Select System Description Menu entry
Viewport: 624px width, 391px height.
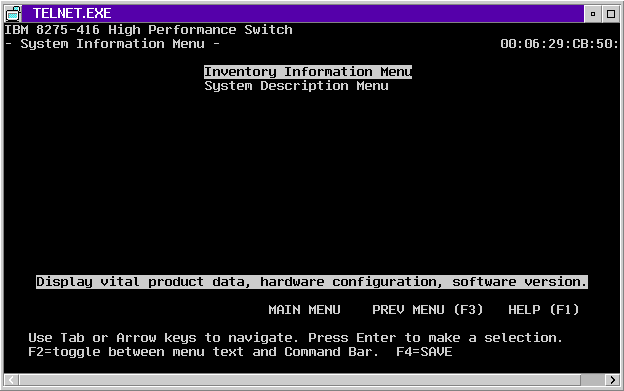pos(296,86)
